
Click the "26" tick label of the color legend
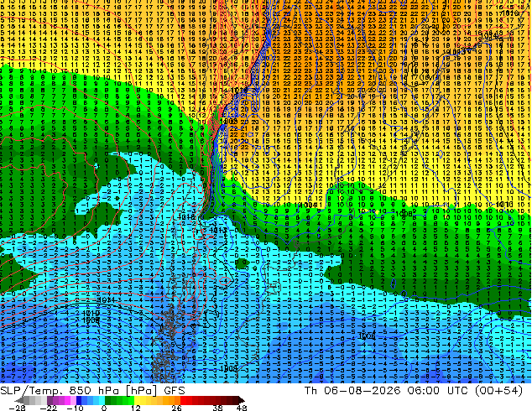[176, 408]
